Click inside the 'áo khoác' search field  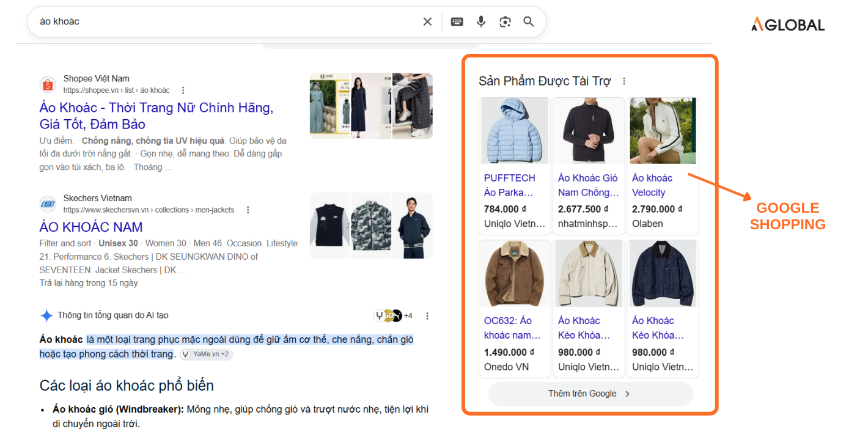point(226,21)
